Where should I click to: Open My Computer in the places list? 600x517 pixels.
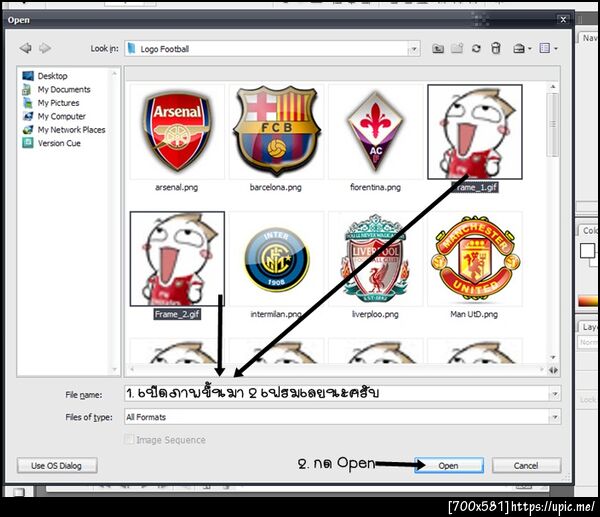tap(61, 116)
